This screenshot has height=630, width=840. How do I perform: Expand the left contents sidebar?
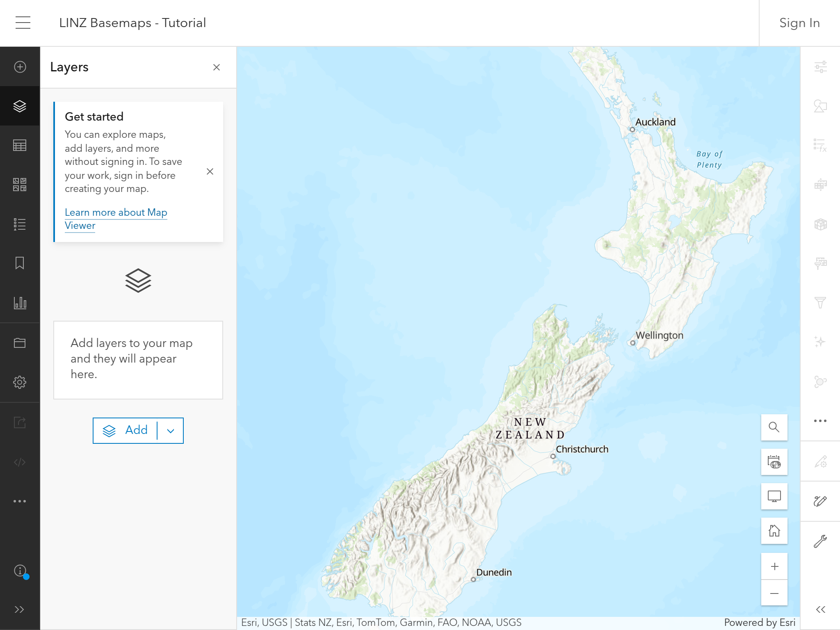click(x=20, y=609)
